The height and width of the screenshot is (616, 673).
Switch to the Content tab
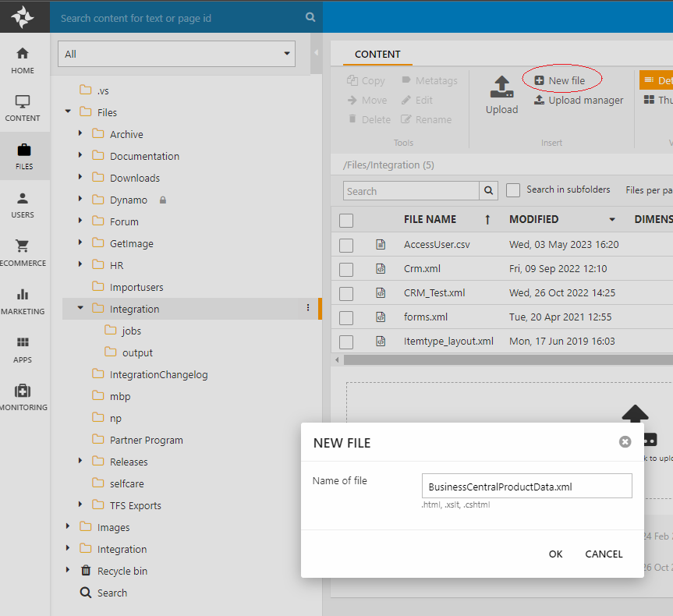point(377,55)
